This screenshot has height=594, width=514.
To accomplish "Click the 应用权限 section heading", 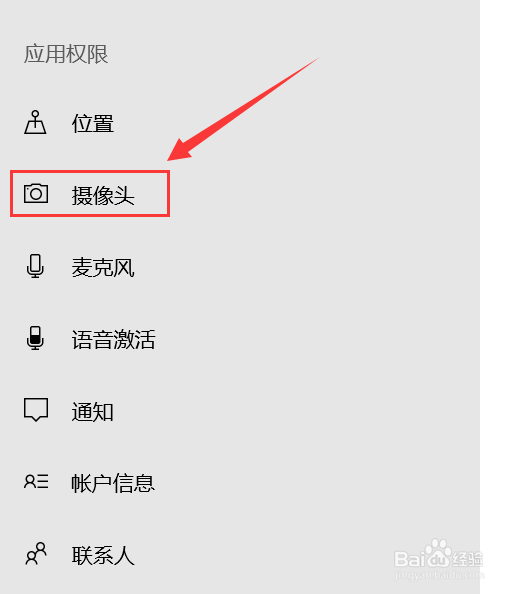I will click(x=66, y=54).
